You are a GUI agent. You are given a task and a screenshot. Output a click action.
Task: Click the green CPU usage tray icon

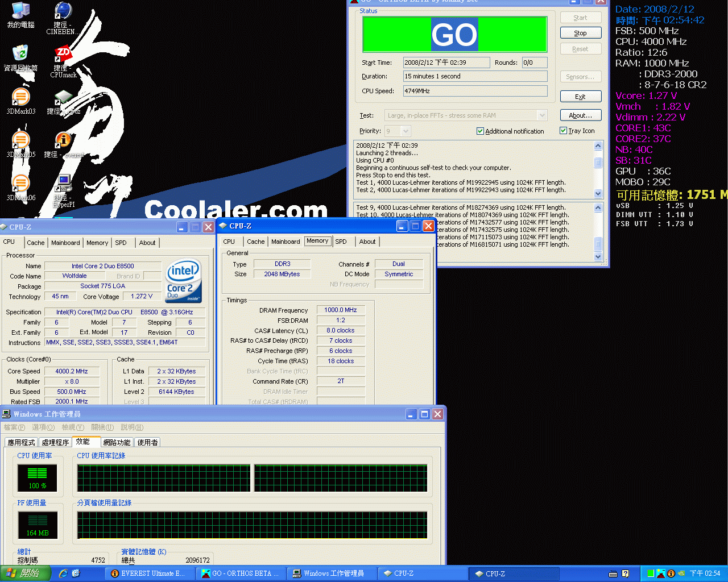pyautogui.click(x=651, y=573)
